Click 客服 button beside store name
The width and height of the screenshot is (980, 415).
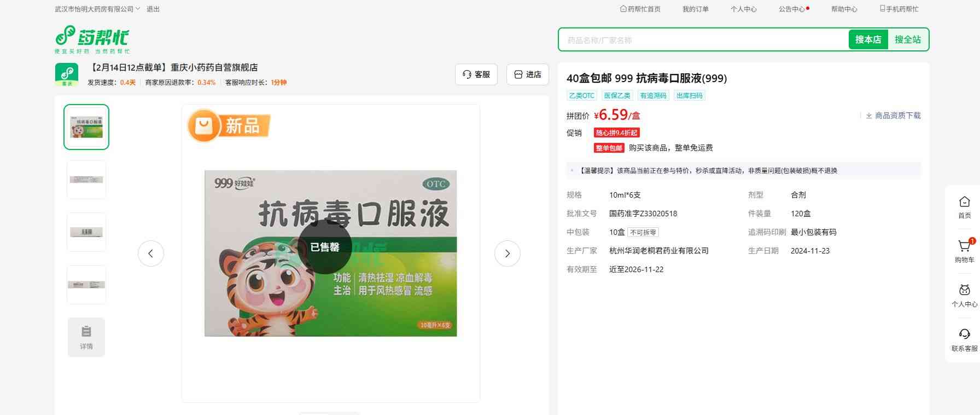[x=476, y=74]
